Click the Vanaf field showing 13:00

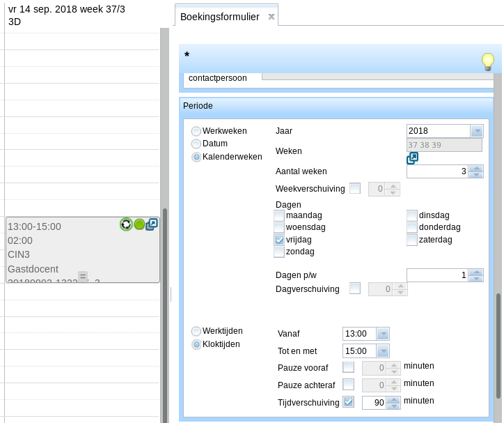[359, 334]
